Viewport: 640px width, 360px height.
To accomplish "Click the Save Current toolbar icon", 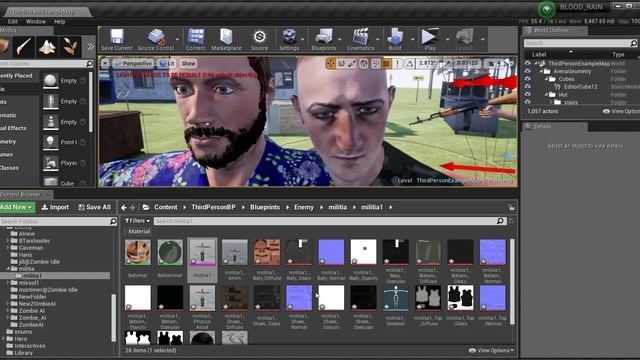I will 116,40.
